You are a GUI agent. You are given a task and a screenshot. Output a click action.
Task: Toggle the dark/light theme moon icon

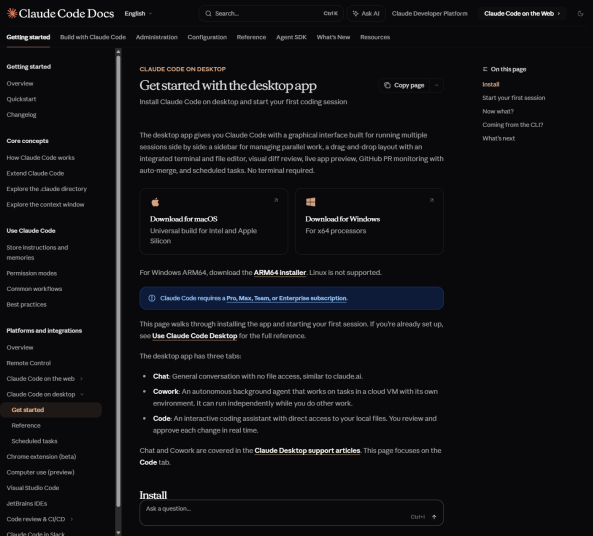point(580,14)
